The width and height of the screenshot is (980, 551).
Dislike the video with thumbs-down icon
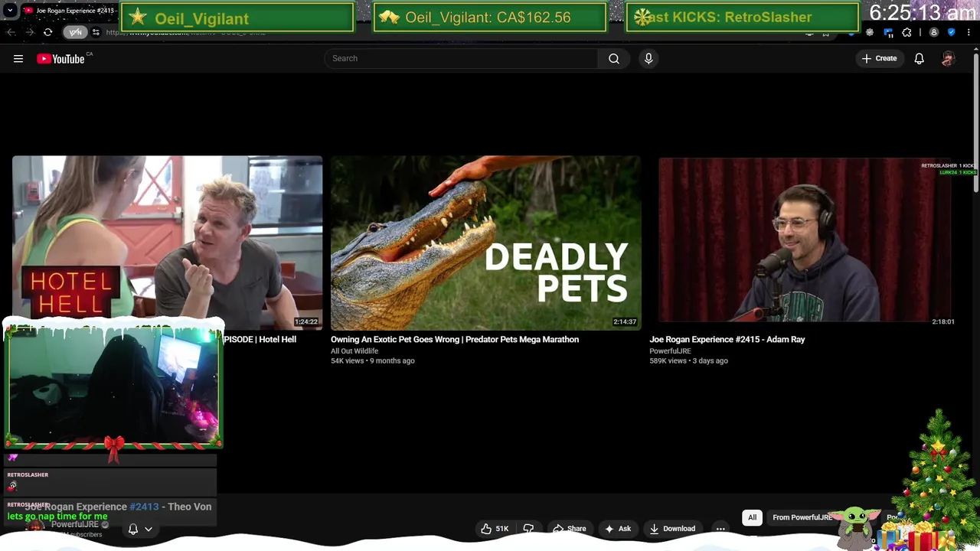pos(528,528)
